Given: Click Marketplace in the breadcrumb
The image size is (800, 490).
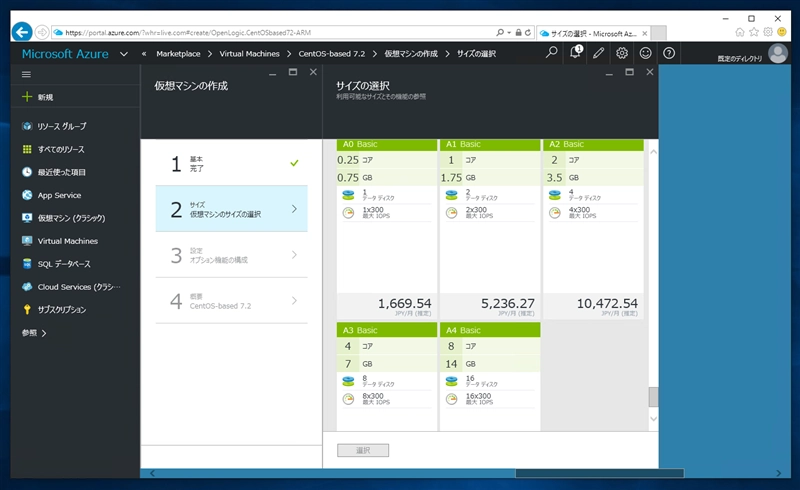Looking at the screenshot, I should (x=178, y=54).
